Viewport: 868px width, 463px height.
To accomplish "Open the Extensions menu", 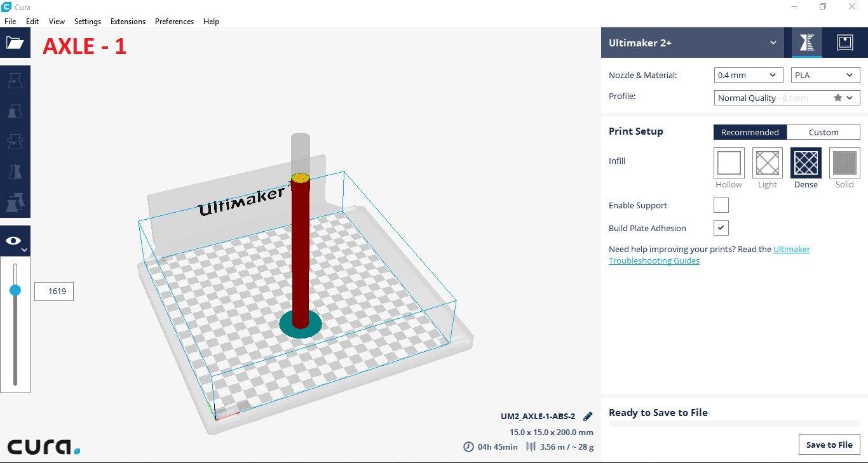I will tap(128, 21).
